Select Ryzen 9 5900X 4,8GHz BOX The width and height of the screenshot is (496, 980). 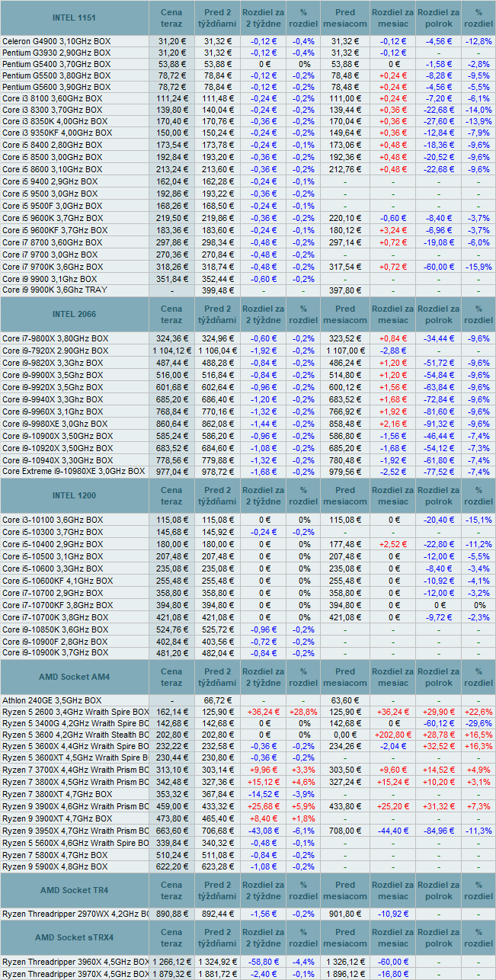tap(53, 866)
